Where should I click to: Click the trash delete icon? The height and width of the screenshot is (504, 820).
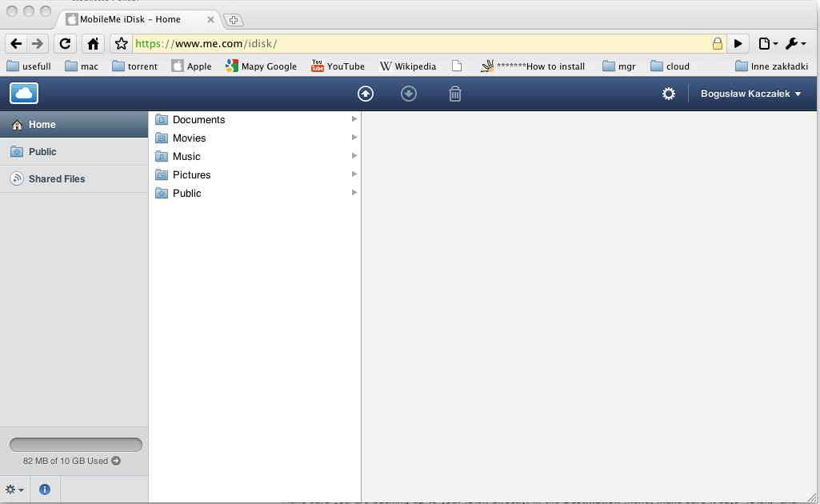(455, 94)
